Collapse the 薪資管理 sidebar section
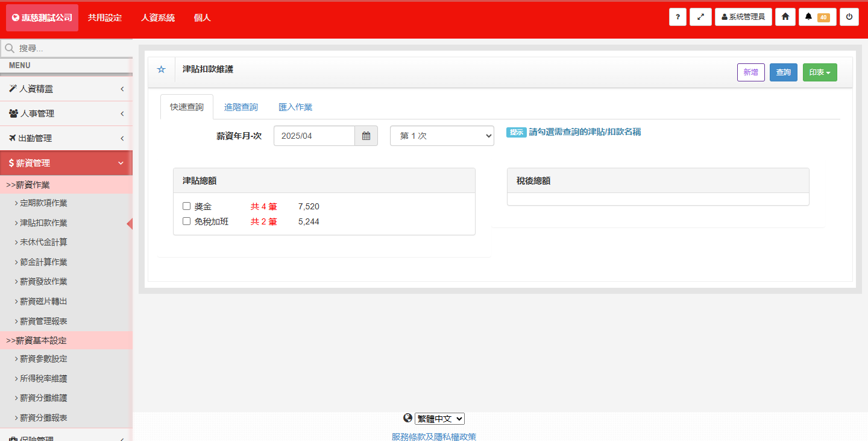The image size is (868, 441). click(x=66, y=163)
